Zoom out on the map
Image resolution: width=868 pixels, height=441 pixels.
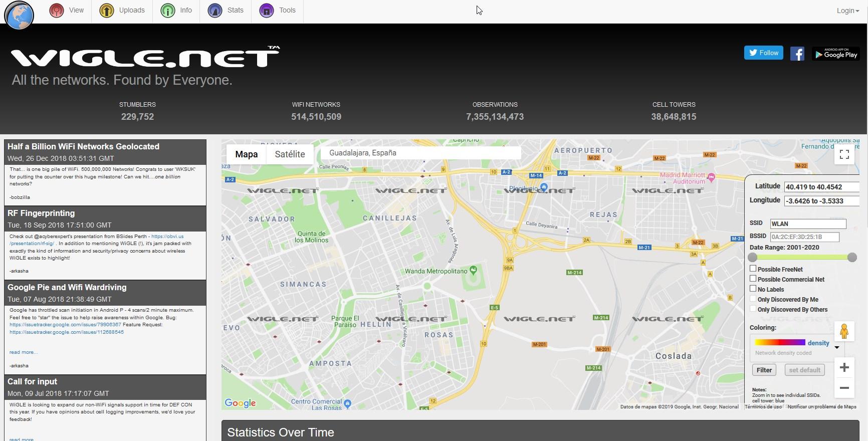[x=844, y=388]
